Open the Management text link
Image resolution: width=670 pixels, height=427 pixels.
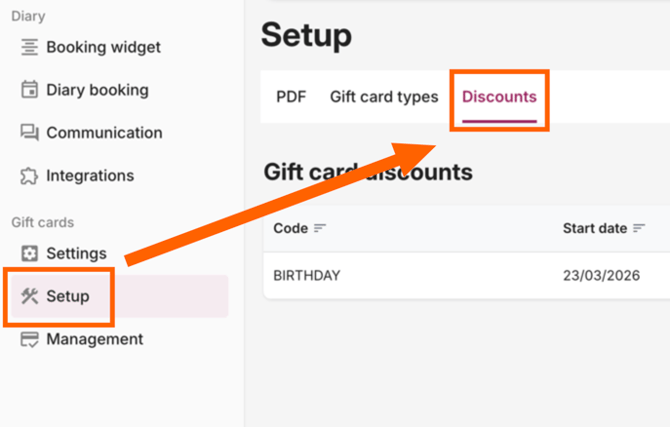pyautogui.click(x=94, y=339)
